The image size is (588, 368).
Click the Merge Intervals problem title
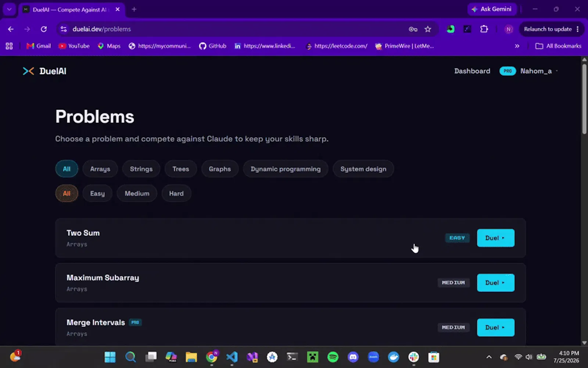pyautogui.click(x=96, y=322)
